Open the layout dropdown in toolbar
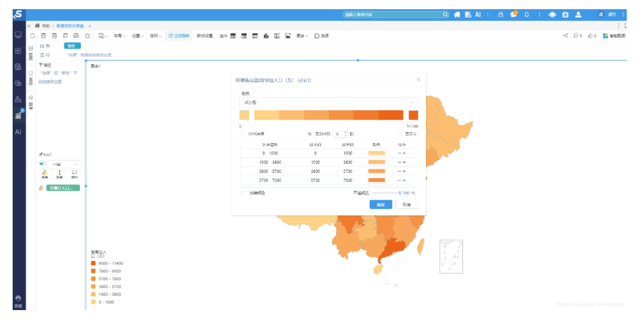Image resolution: width=644 pixels, height=325 pixels. point(120,36)
